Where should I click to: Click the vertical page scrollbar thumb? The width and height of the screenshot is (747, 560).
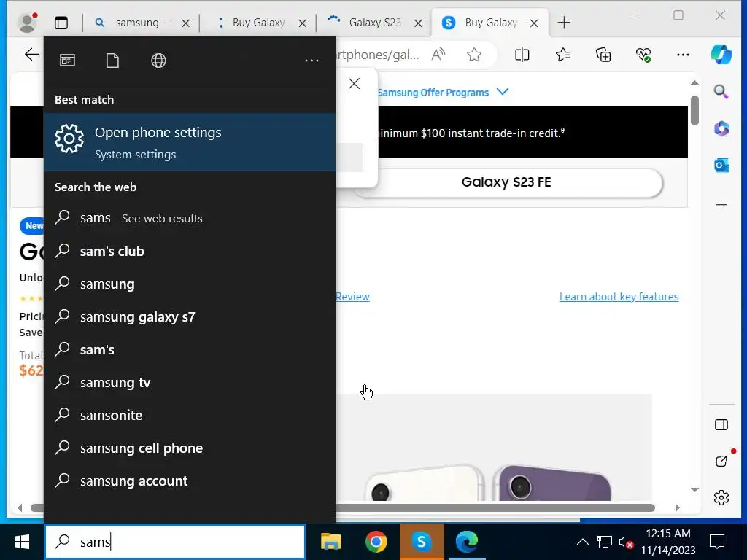click(x=695, y=111)
